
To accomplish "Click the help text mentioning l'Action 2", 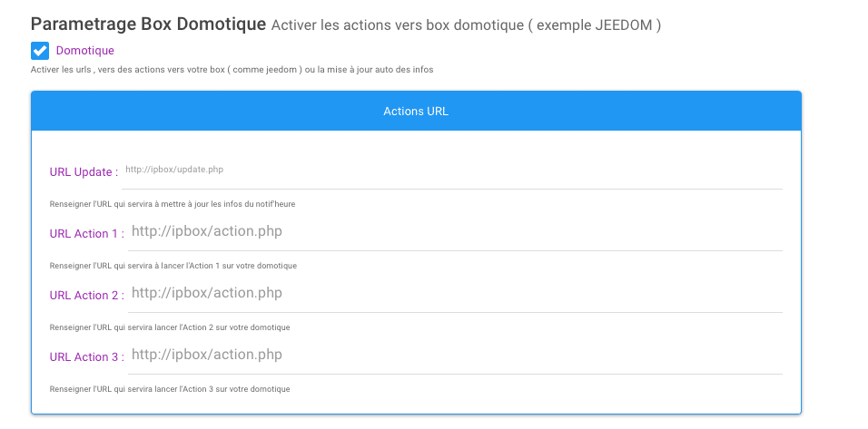I will click(x=170, y=327).
